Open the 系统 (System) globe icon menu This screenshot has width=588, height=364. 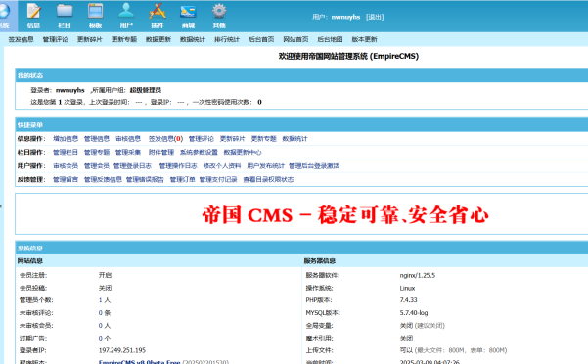pos(5,16)
